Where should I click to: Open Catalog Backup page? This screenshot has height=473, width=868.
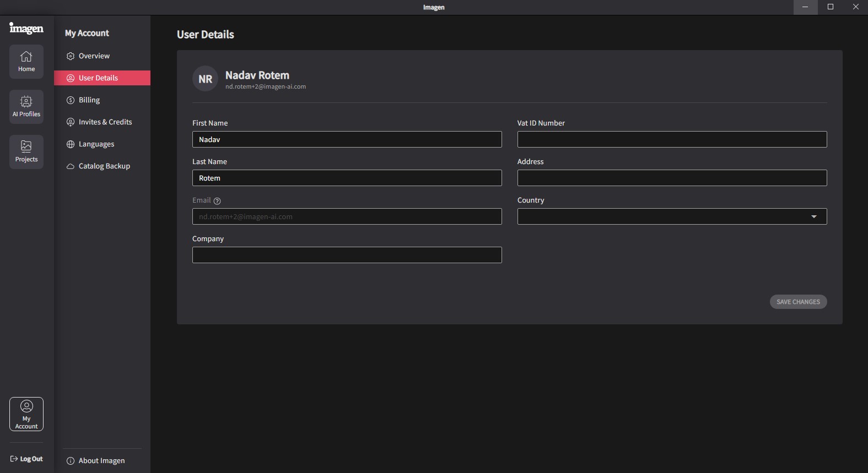click(102, 166)
